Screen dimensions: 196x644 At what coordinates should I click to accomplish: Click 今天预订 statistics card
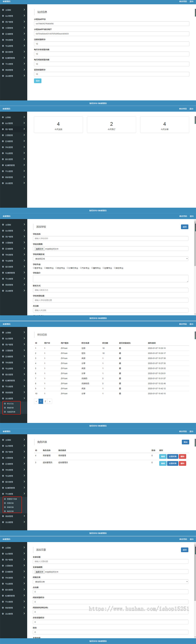pyautogui.click(x=111, y=125)
